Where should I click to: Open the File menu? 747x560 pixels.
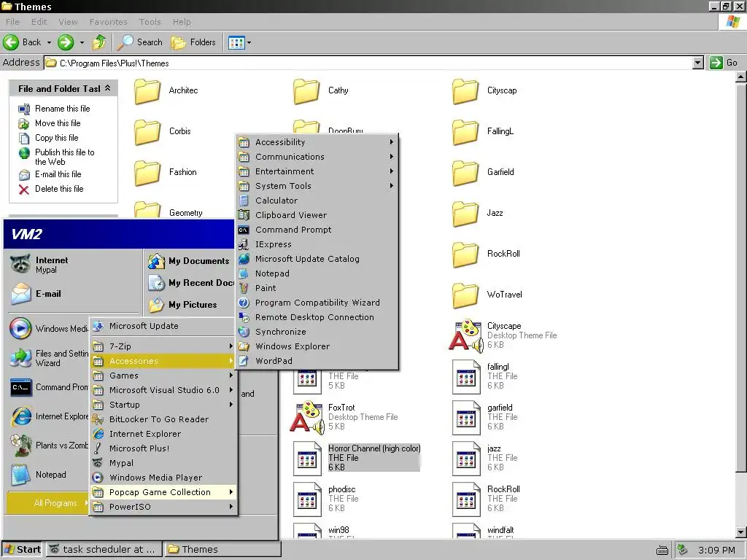click(12, 22)
